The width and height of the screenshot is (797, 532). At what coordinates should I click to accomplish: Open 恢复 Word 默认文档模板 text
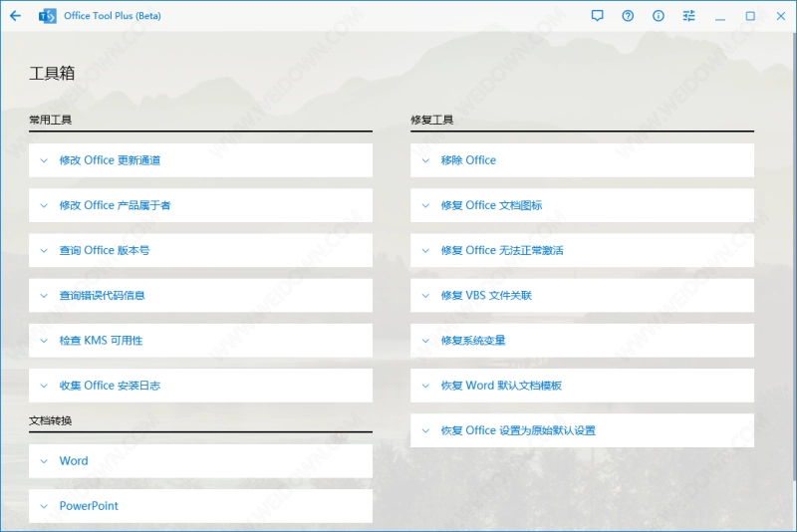501,386
